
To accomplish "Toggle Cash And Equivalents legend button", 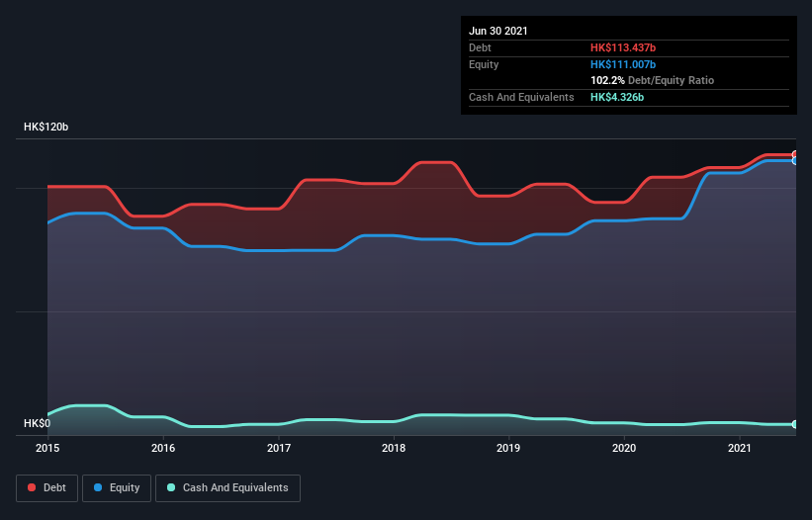I will click(x=227, y=488).
